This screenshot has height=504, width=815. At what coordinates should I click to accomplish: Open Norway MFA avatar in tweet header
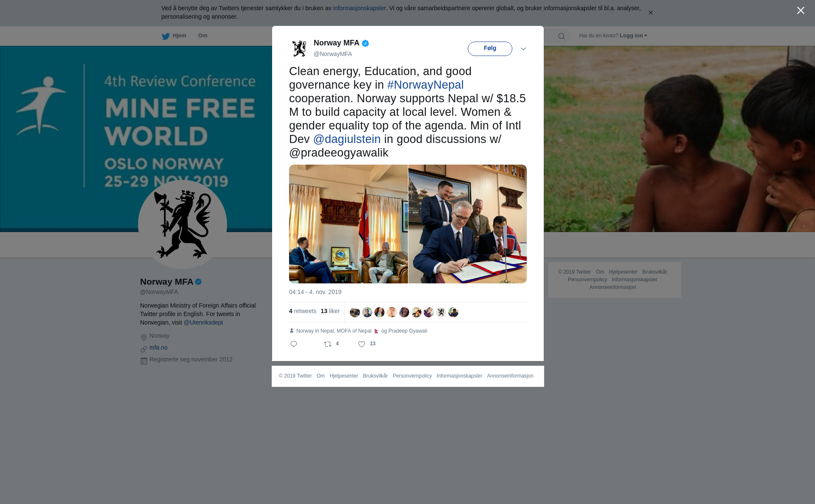tap(299, 48)
